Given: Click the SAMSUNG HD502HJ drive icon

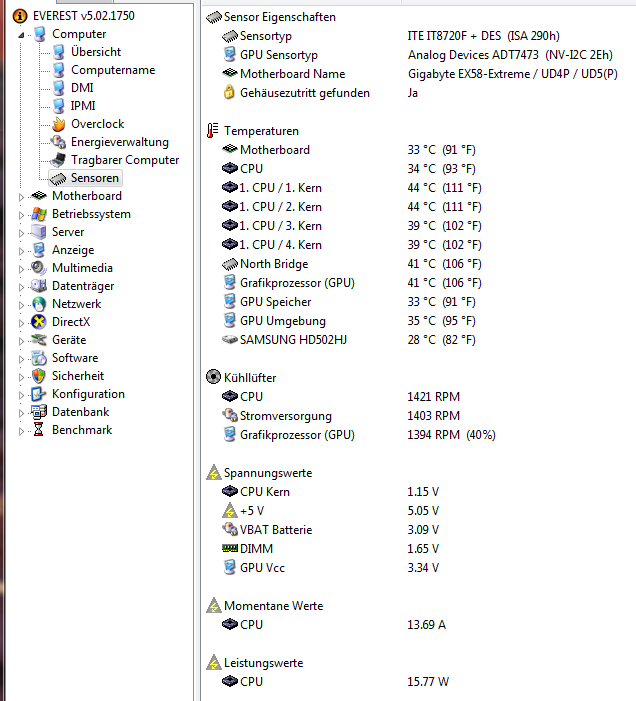Looking at the screenshot, I should coord(230,340).
